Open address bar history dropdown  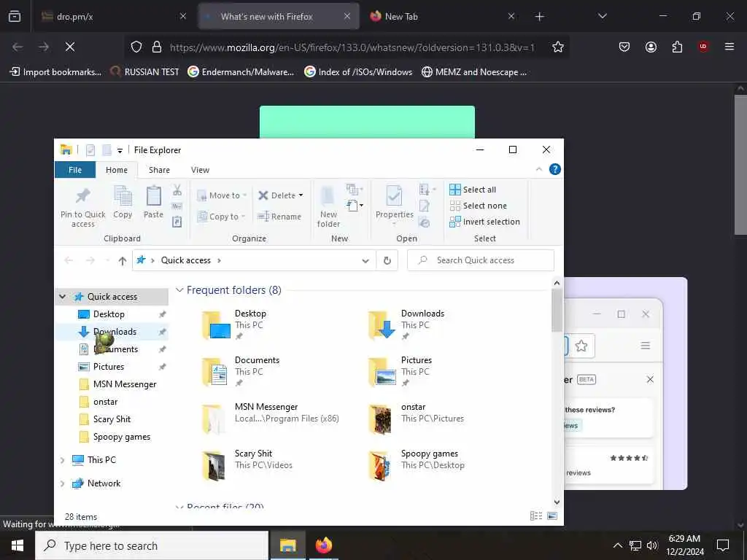click(x=365, y=260)
